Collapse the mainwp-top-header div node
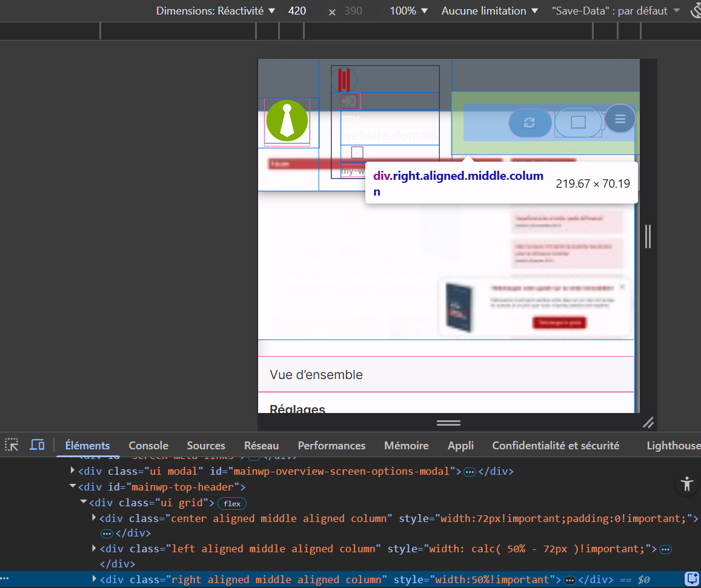 73,486
